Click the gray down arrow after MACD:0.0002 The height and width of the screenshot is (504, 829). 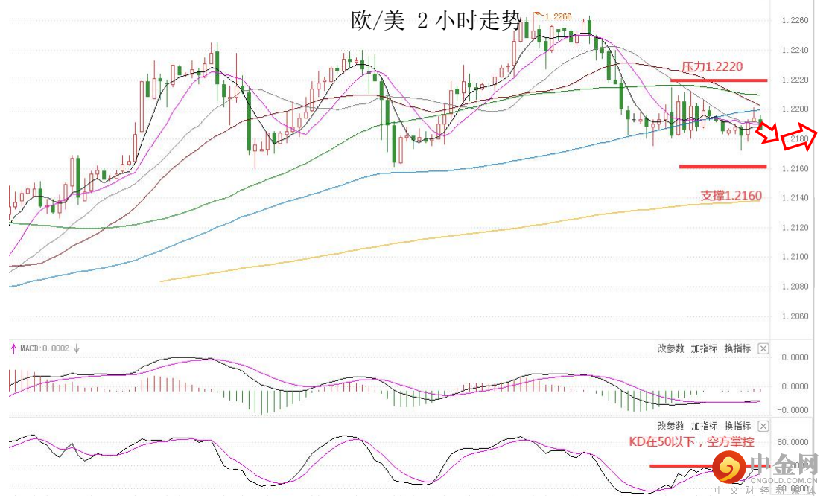pos(77,348)
